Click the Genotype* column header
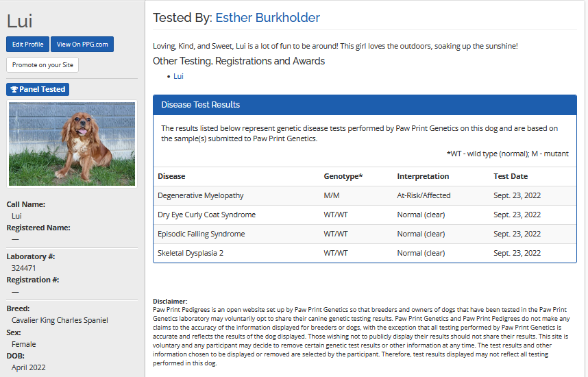This screenshot has height=377, width=588. coord(343,176)
